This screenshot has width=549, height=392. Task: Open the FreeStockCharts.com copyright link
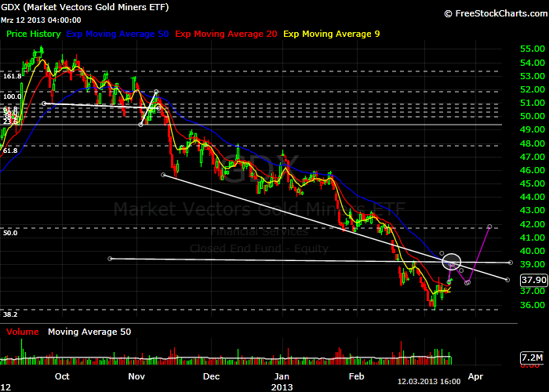(496, 13)
